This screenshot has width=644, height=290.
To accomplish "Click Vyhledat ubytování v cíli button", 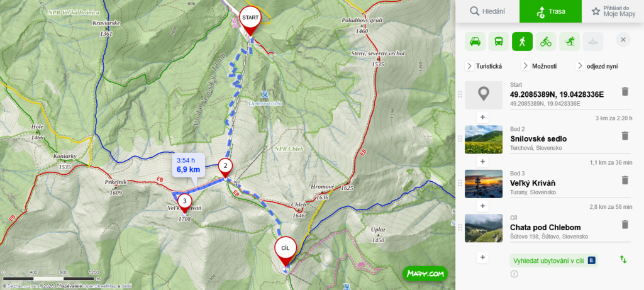I will point(553,260).
